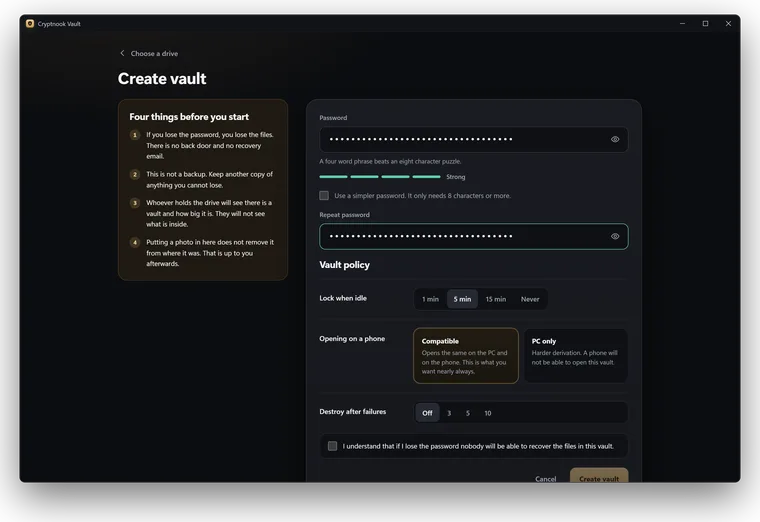Image resolution: width=760 pixels, height=522 pixels.
Task: Click the Lock when idle label
Action: tap(343, 298)
